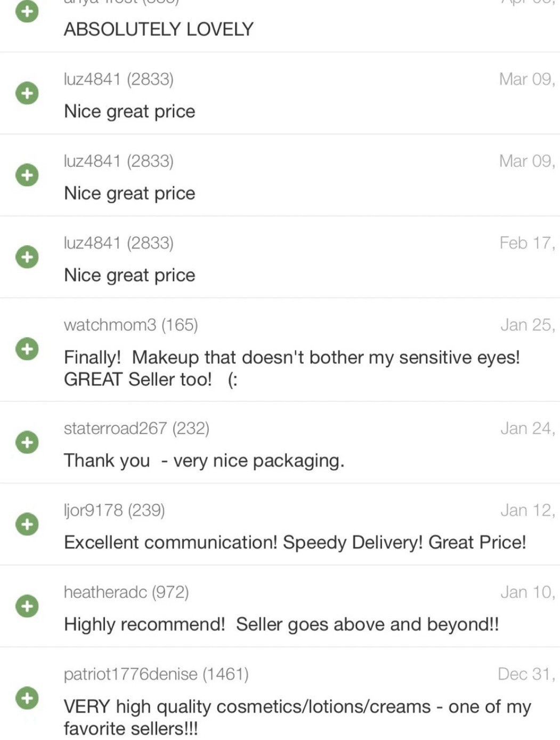Select the ABSOLUTELY LOVELY comment text

pos(159,29)
